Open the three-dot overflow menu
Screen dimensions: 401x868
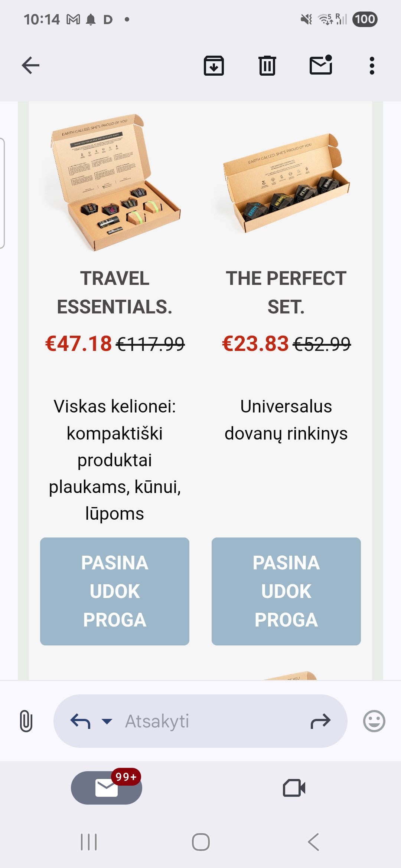pos(372,66)
